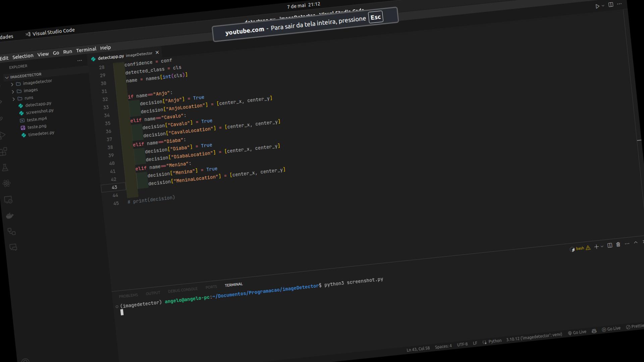Open the View menu
This screenshot has height=362, width=644.
click(x=43, y=54)
